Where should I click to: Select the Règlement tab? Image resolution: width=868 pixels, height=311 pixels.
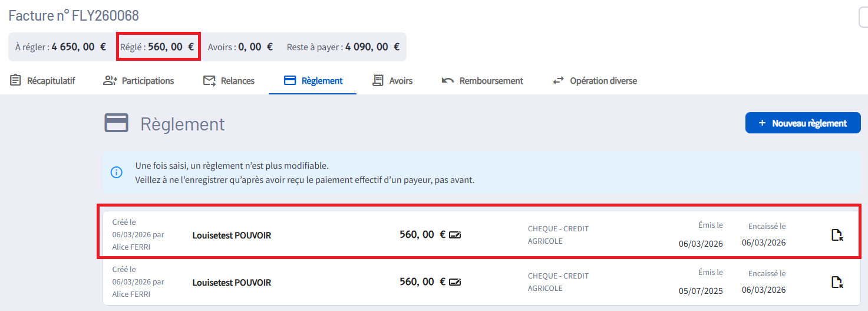313,81
